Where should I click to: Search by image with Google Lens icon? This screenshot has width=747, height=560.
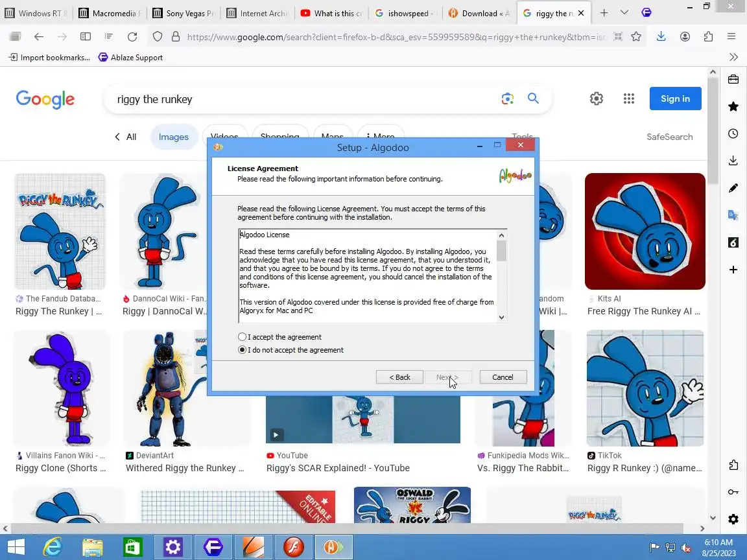(507, 99)
